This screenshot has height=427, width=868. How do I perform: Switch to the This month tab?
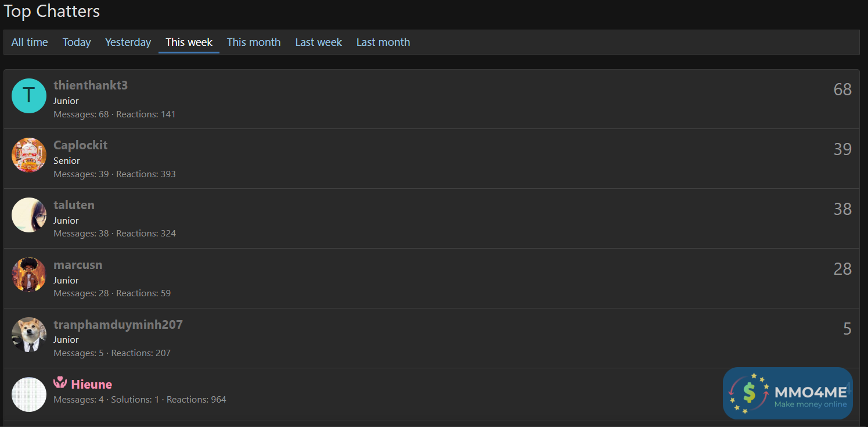[x=254, y=42]
